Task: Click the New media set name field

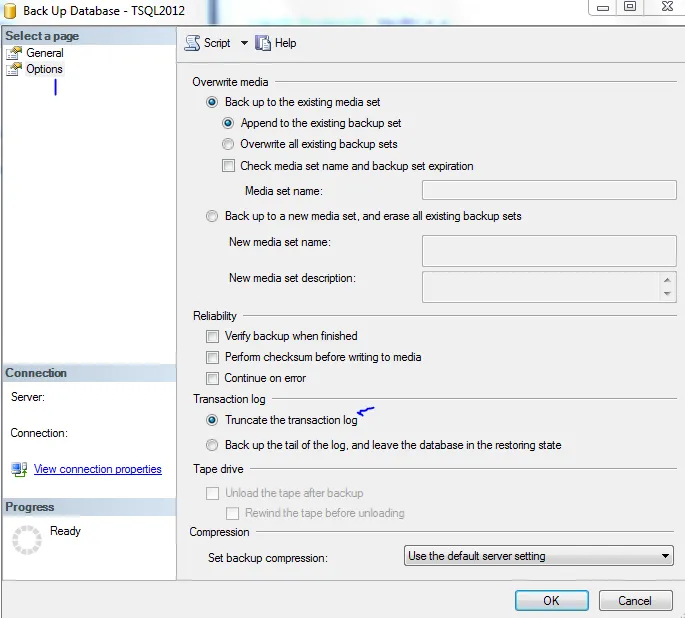Action: coord(549,251)
